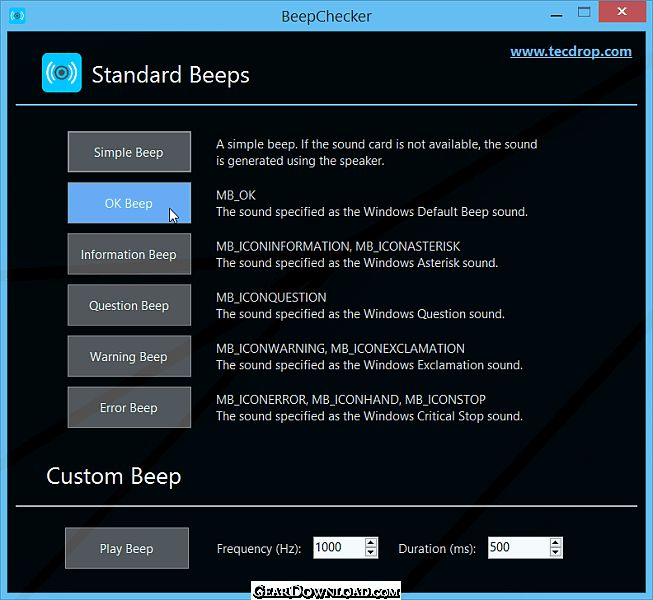Click the MB_ICONQUESTION label
The width and height of the screenshot is (653, 600).
[271, 297]
